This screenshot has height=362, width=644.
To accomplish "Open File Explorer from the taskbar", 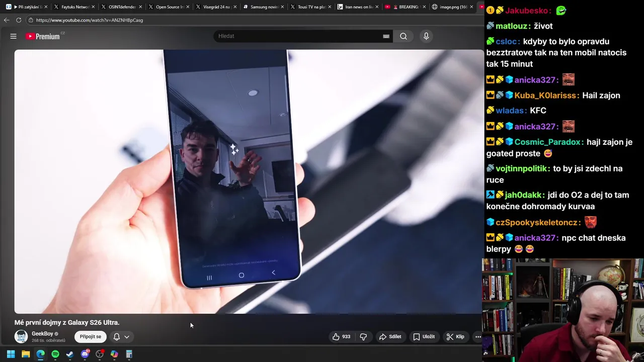I will pyautogui.click(x=26, y=354).
